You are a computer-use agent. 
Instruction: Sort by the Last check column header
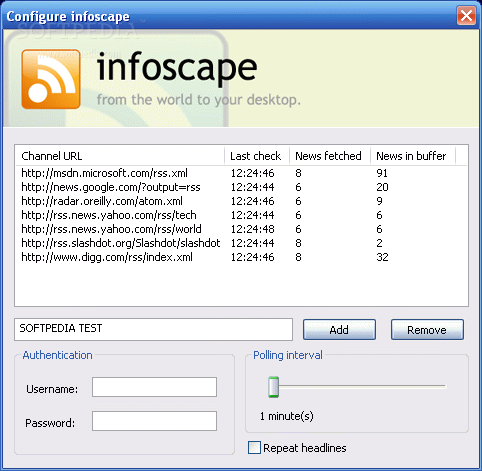pyautogui.click(x=257, y=156)
